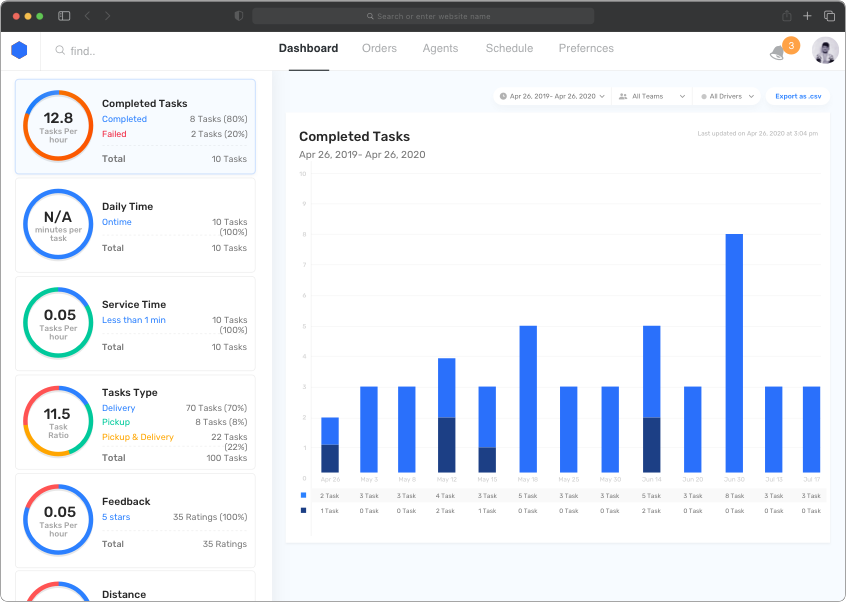
Task: Click the Service Time 0.05 ring chart
Action: tap(58, 323)
